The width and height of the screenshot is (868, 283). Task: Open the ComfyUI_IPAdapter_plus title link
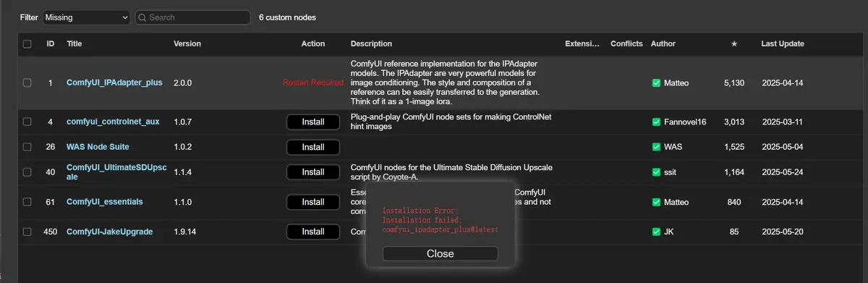pos(114,83)
